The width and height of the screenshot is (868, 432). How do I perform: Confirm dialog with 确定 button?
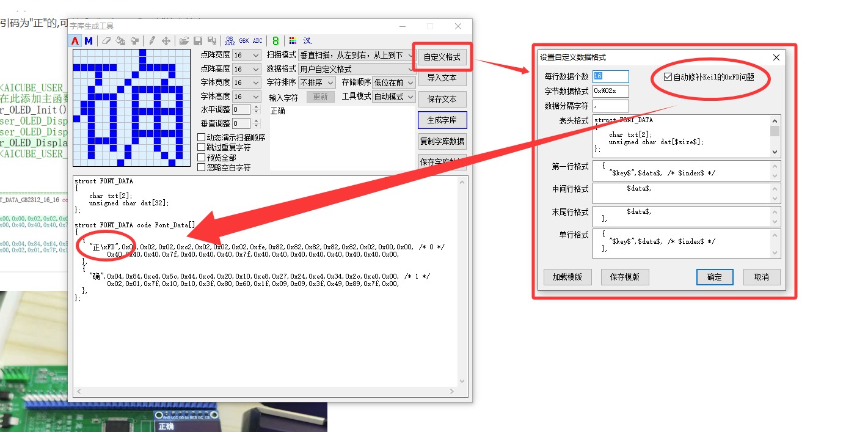[714, 277]
